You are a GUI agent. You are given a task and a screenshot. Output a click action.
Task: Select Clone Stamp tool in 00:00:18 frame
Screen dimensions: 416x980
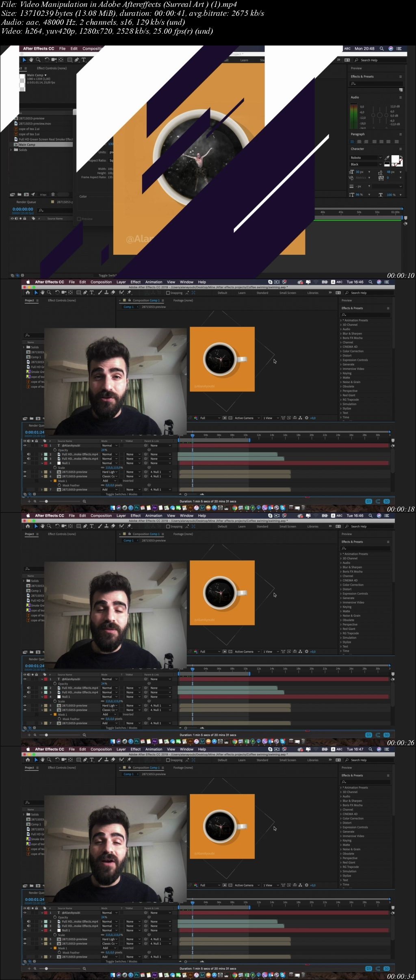[x=106, y=292]
